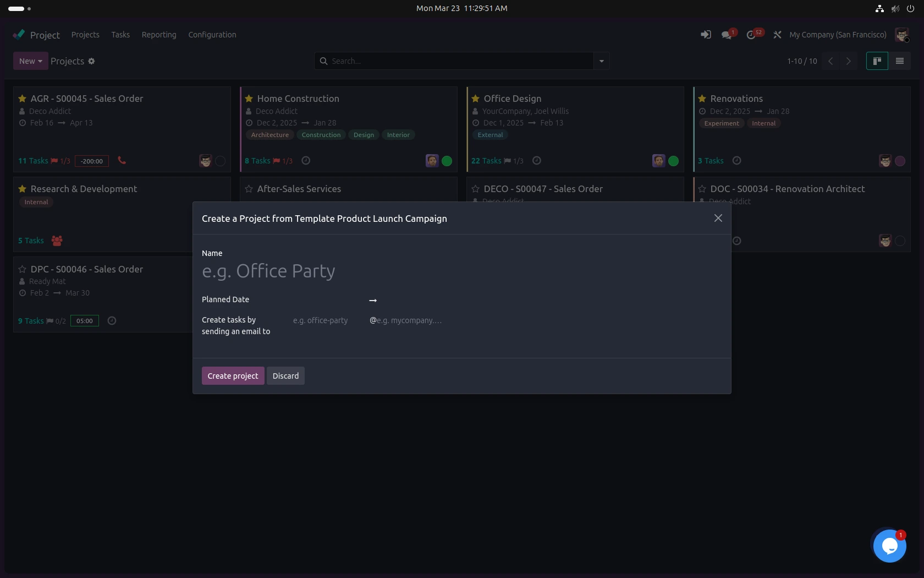Open the Configuration menu

(212, 35)
